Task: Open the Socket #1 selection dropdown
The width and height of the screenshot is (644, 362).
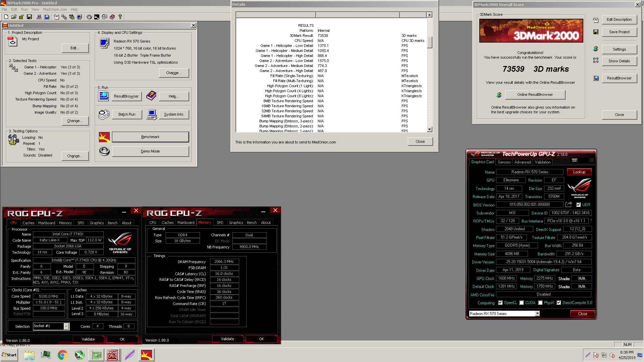Action: (66, 326)
